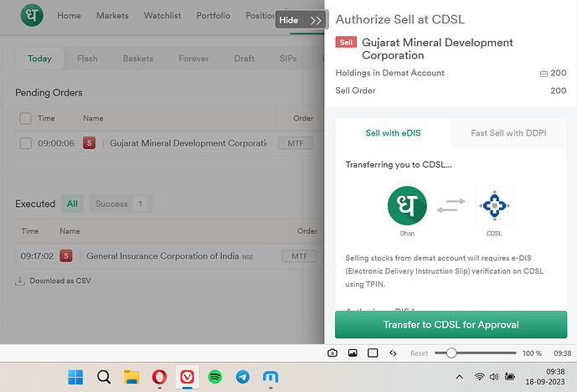Click General Insurance Corporation of India order name
Viewport: 577px width, 392px height.
(x=162, y=255)
